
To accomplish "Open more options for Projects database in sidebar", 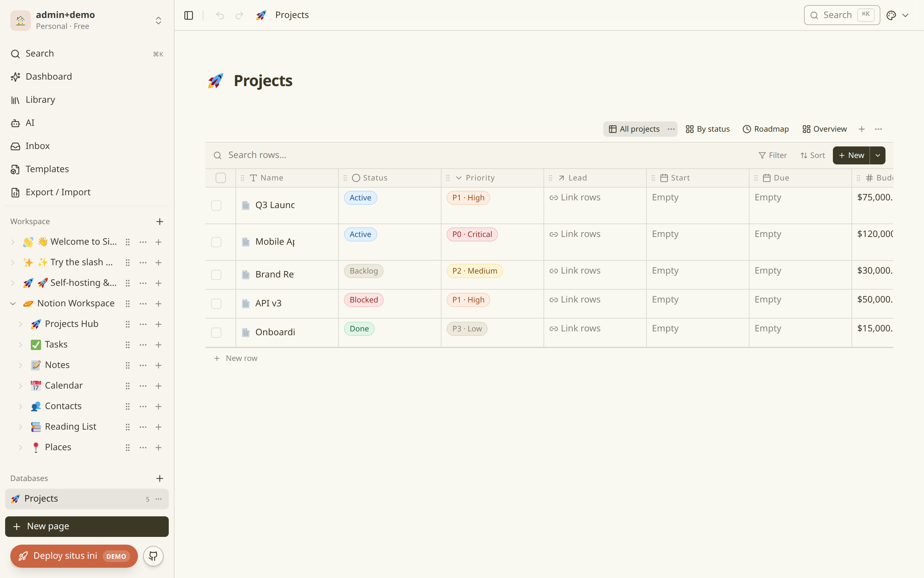I will click(x=158, y=499).
